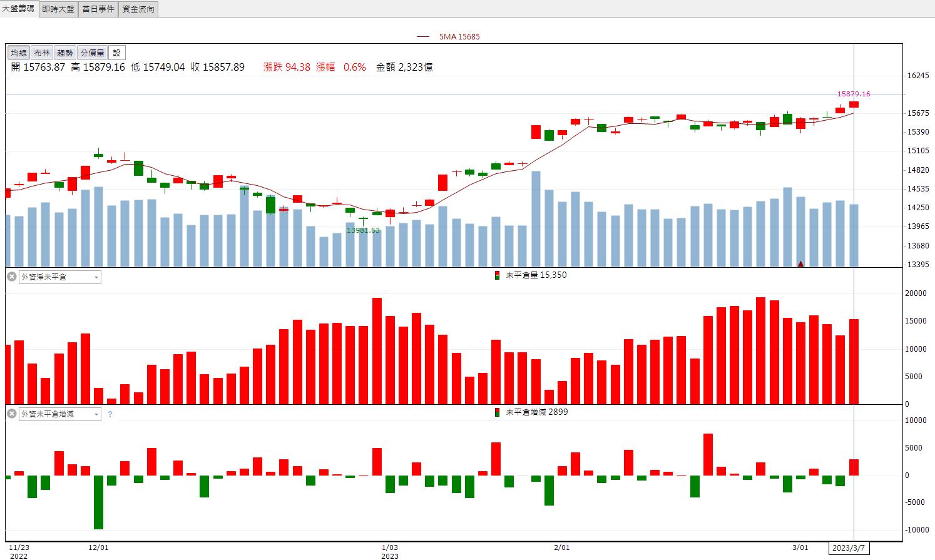Click the 20000 open interest axis label

(x=916, y=293)
